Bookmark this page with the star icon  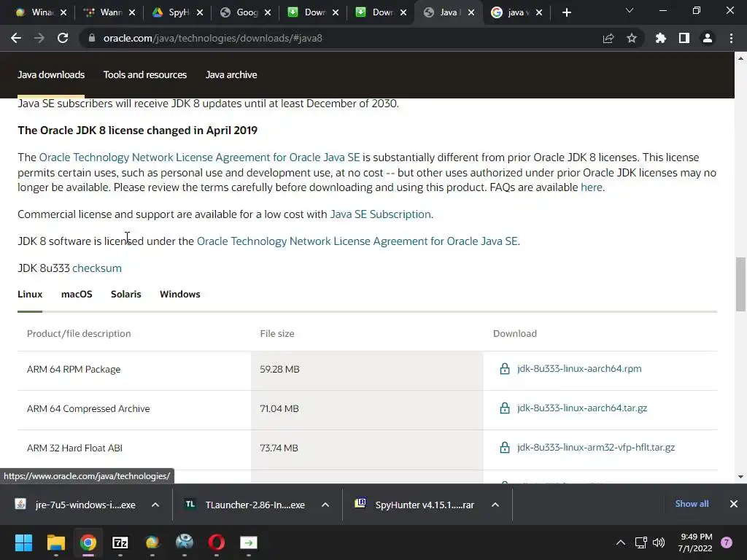point(632,38)
